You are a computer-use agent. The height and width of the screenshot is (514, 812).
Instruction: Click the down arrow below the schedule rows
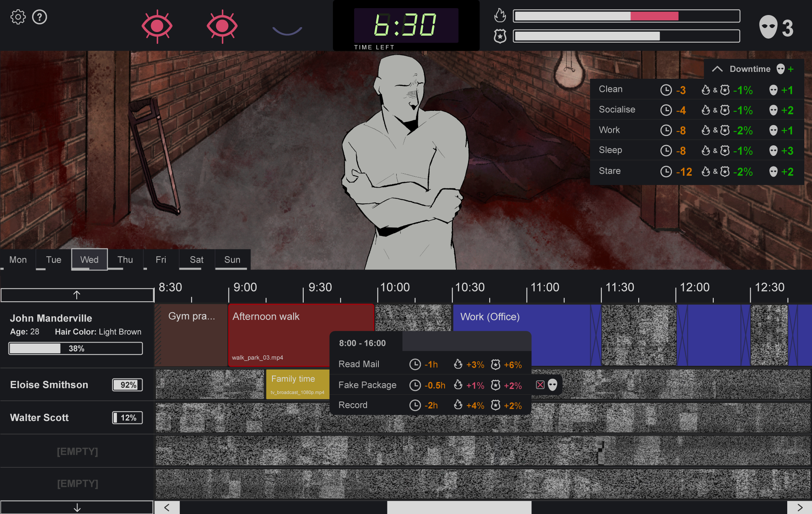77,507
